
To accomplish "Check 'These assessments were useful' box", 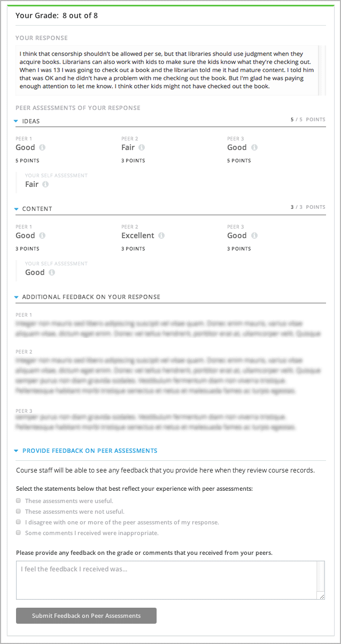I will (19, 501).
